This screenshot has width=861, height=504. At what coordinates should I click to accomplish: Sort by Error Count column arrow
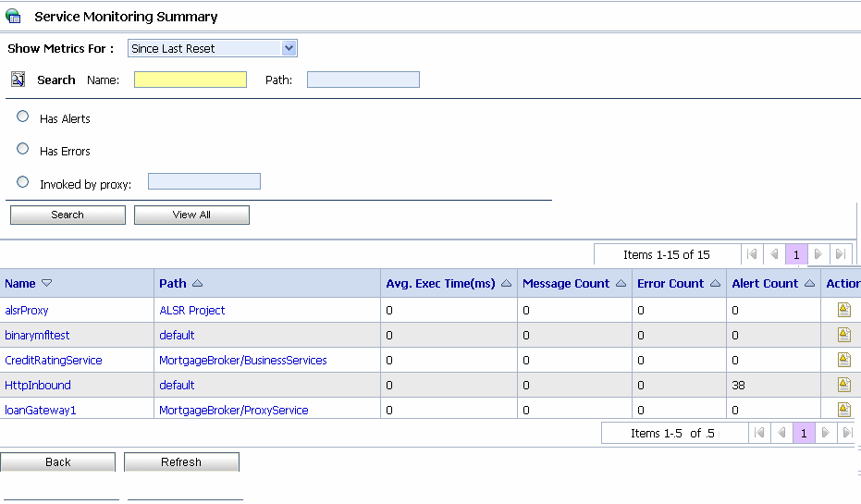(715, 283)
